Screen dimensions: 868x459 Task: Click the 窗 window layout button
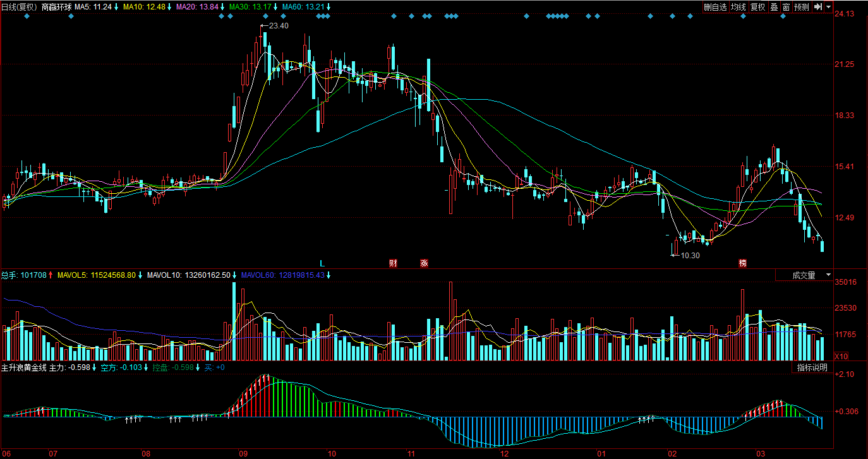[x=786, y=7]
